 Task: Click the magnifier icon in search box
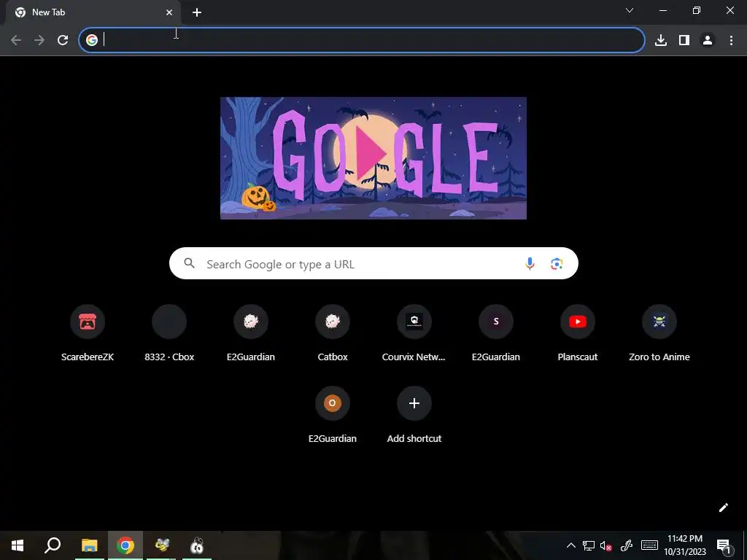coord(189,263)
